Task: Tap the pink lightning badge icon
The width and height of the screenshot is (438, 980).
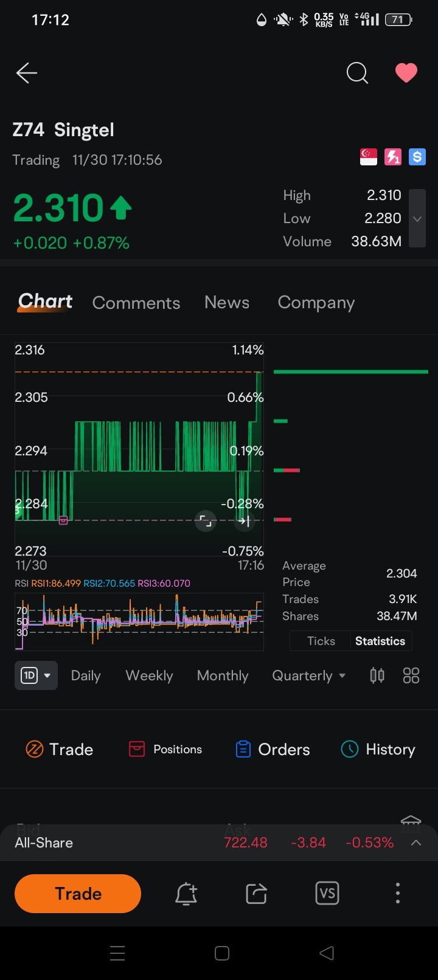Action: point(393,157)
